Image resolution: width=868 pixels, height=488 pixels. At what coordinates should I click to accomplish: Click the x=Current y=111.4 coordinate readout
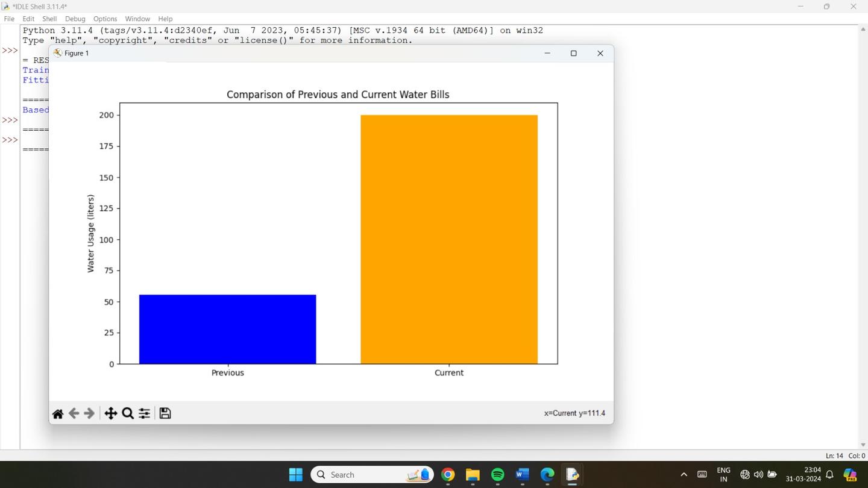[574, 413]
